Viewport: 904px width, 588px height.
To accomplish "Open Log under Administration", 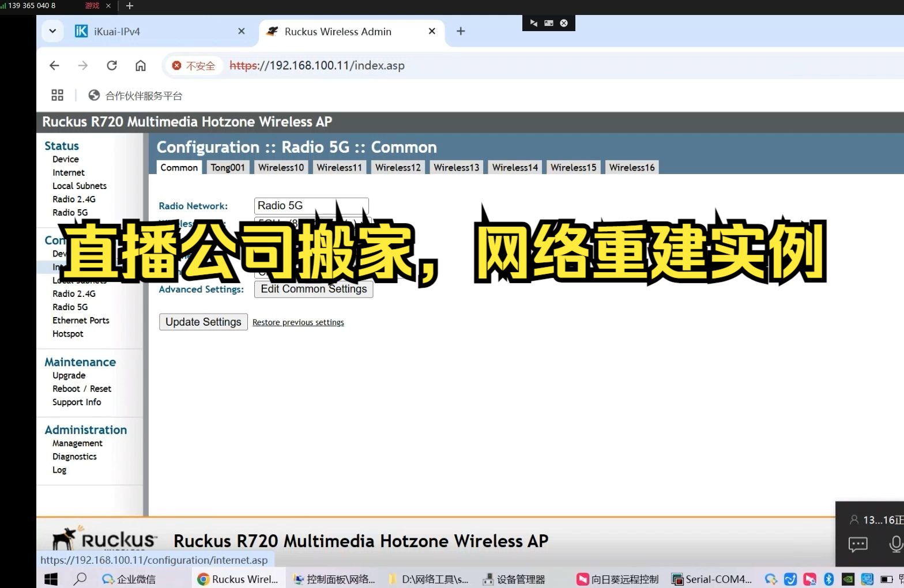I will 59,469.
